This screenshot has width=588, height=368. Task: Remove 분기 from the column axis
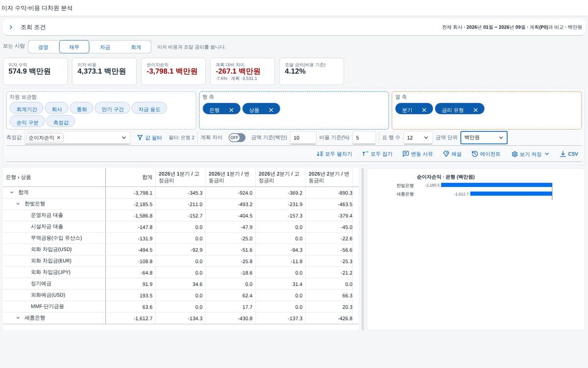point(424,110)
